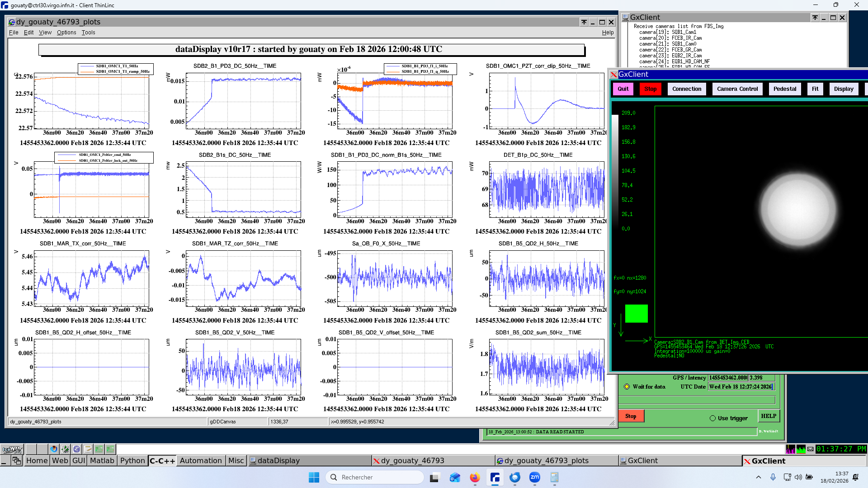
Task: Switch to the Python workspace tab
Action: [132, 461]
